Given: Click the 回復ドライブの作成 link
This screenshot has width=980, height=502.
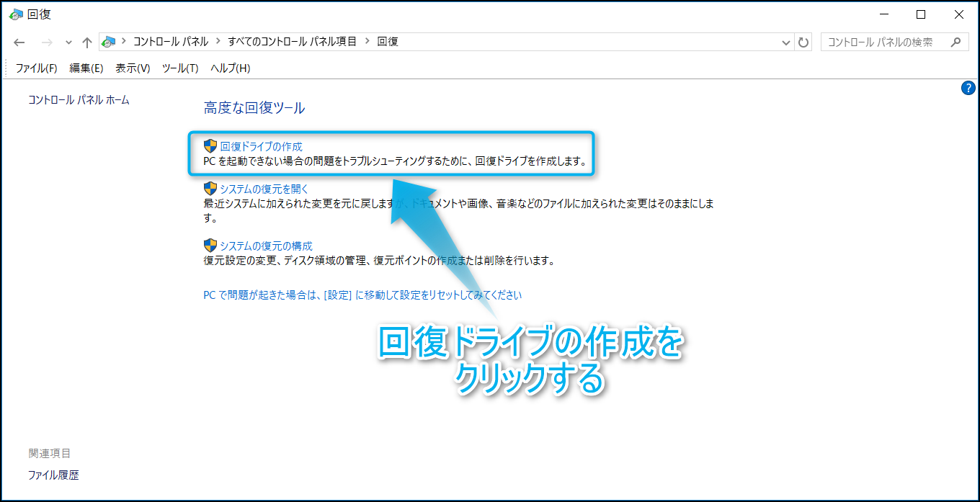Looking at the screenshot, I should (x=261, y=146).
